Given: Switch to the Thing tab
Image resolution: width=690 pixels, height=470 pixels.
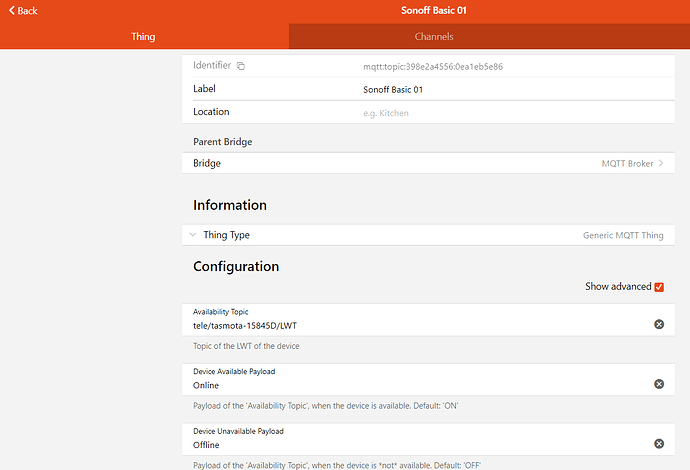Looking at the screenshot, I should coord(143,37).
